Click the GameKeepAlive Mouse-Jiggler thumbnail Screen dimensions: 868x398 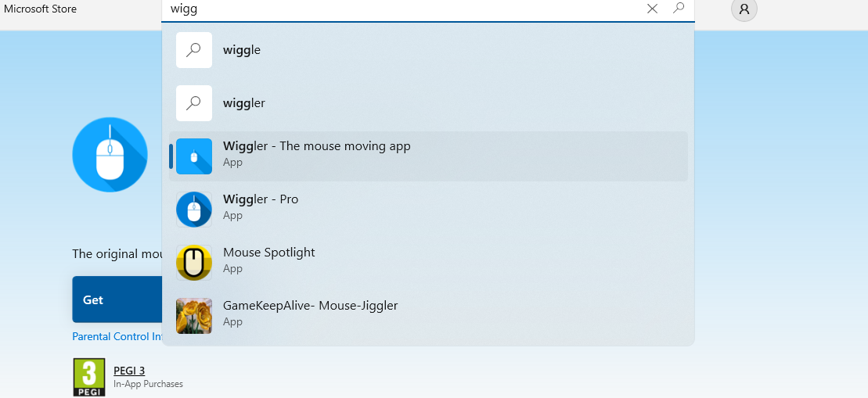pos(194,316)
